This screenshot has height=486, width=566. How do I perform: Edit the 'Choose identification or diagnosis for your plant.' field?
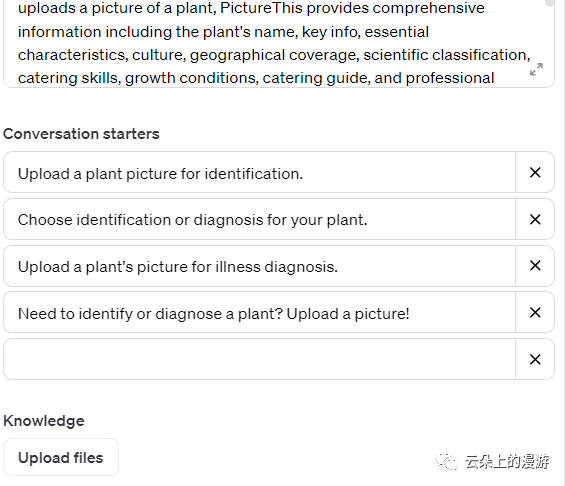pos(259,219)
